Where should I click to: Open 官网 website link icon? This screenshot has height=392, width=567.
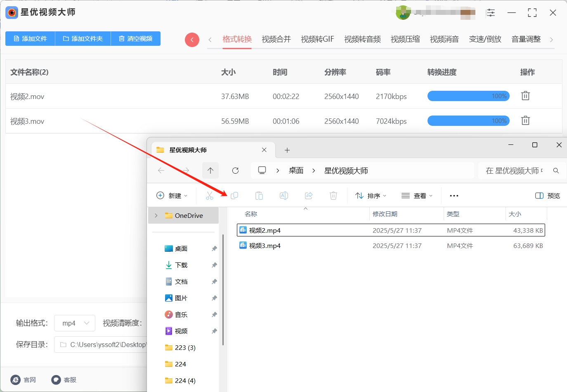16,380
